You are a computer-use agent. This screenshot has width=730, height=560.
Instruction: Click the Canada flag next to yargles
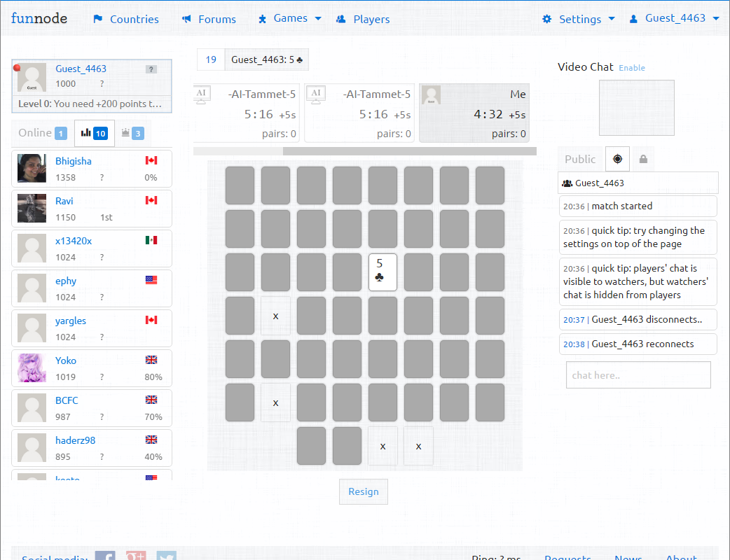click(x=151, y=320)
